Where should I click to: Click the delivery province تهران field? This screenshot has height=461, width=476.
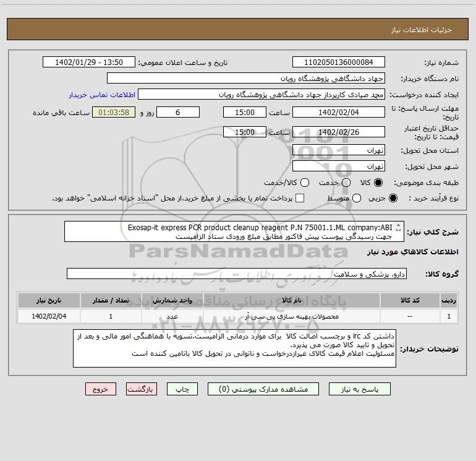tap(339, 150)
